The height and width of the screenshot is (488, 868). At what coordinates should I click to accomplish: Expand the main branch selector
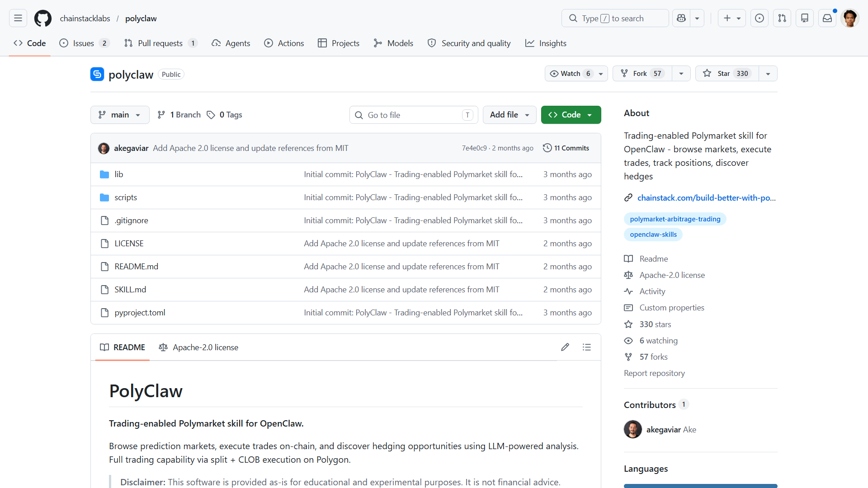(120, 115)
